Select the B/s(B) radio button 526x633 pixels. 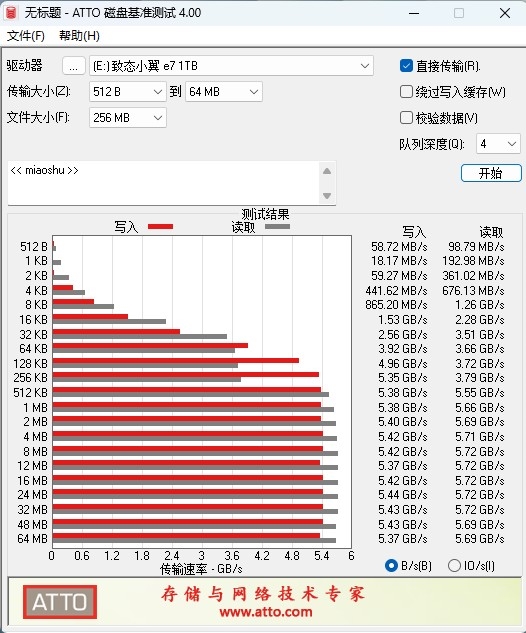391,566
